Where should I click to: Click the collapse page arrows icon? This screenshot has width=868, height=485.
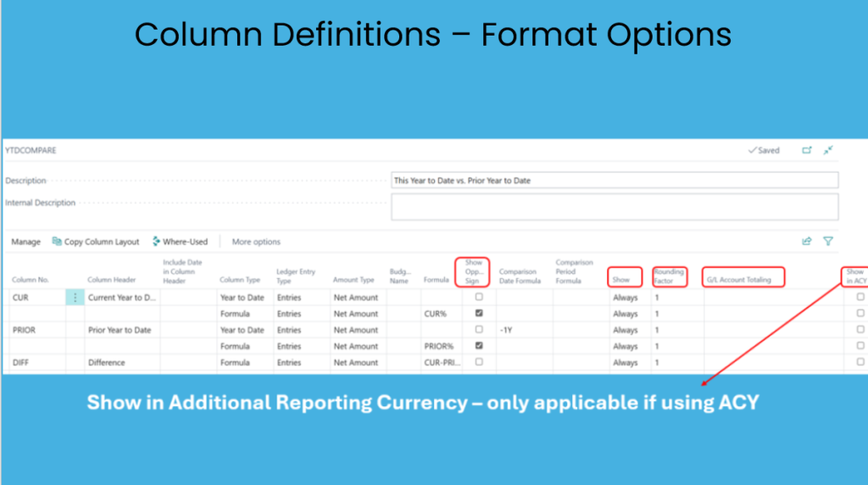(x=828, y=150)
